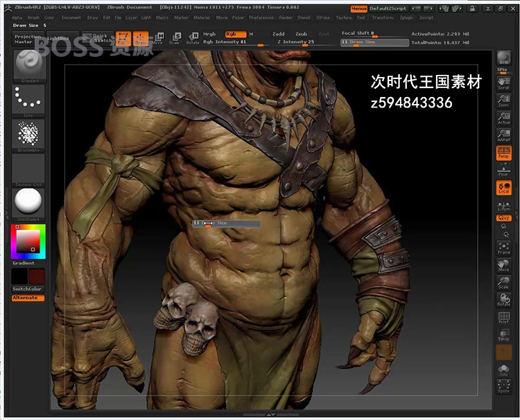
Task: Click the Frame mesh icon
Action: coord(504,248)
